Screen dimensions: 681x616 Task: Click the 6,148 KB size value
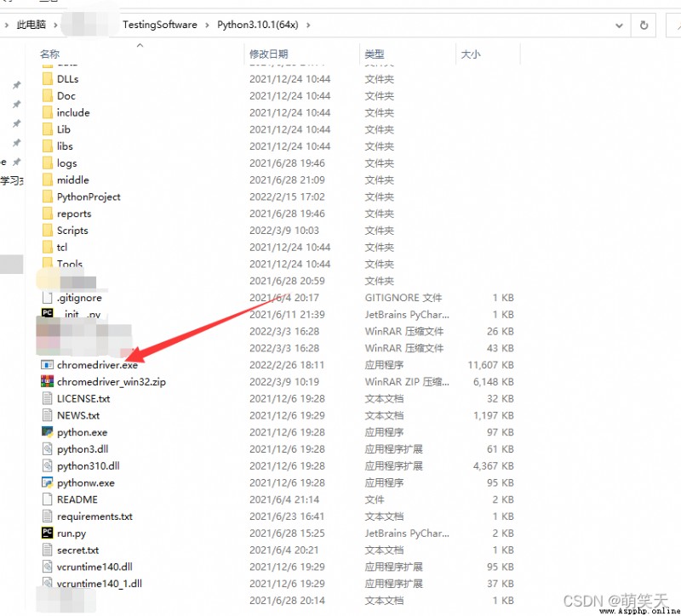494,382
